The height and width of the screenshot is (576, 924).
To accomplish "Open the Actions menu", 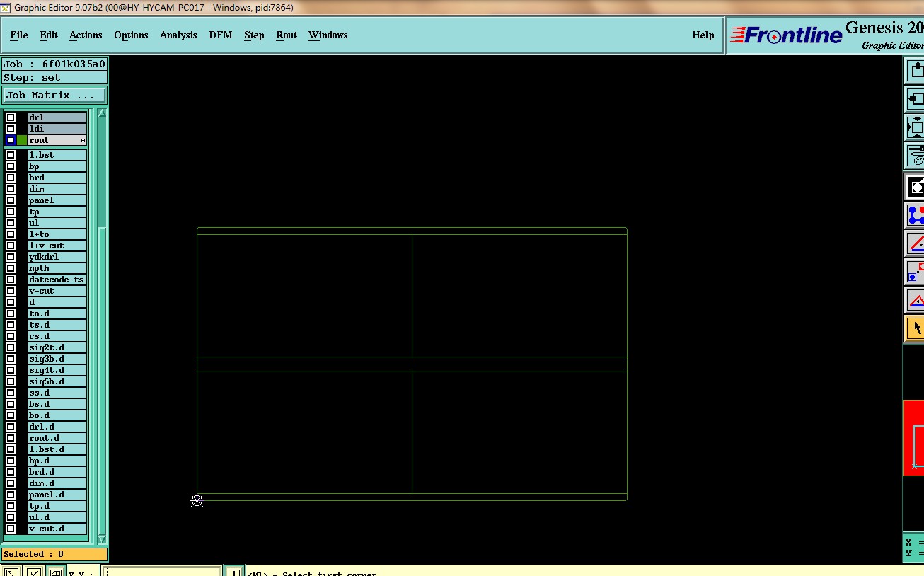I will pos(86,35).
